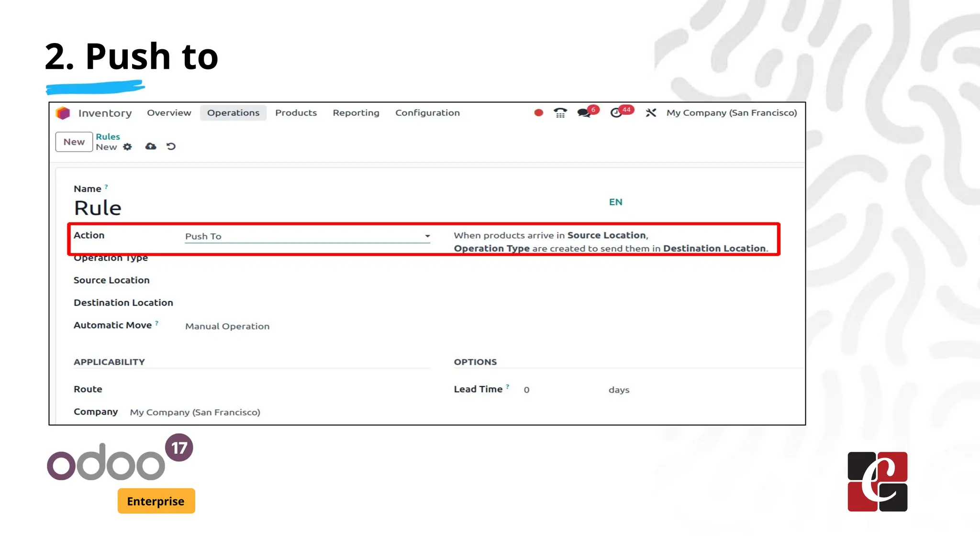Image resolution: width=980 pixels, height=551 pixels.
Task: Open the debug tools wrench icon
Action: tap(650, 113)
